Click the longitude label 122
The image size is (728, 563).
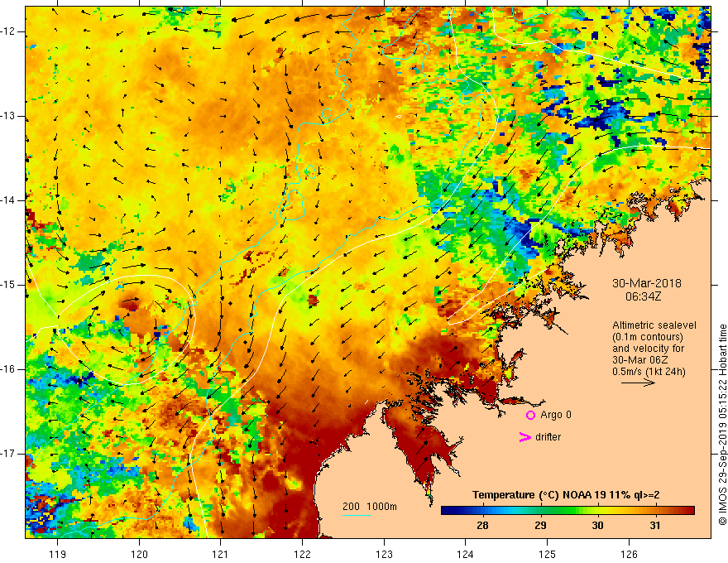pyautogui.click(x=302, y=554)
